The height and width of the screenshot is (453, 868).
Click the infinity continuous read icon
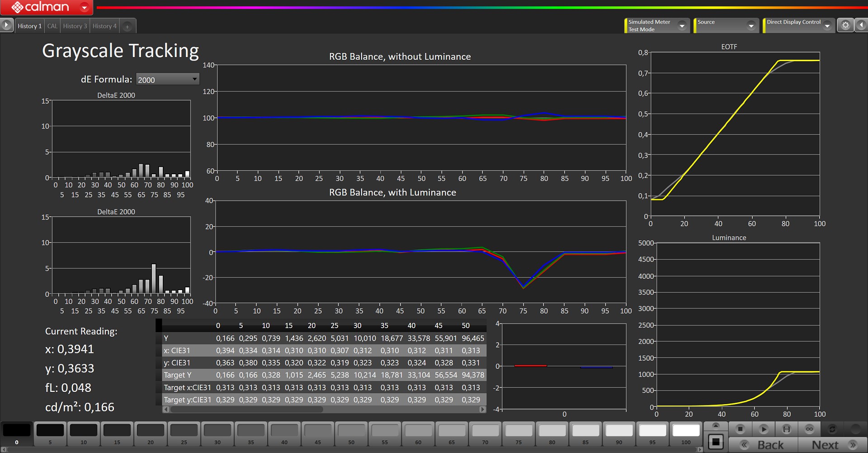tap(809, 429)
